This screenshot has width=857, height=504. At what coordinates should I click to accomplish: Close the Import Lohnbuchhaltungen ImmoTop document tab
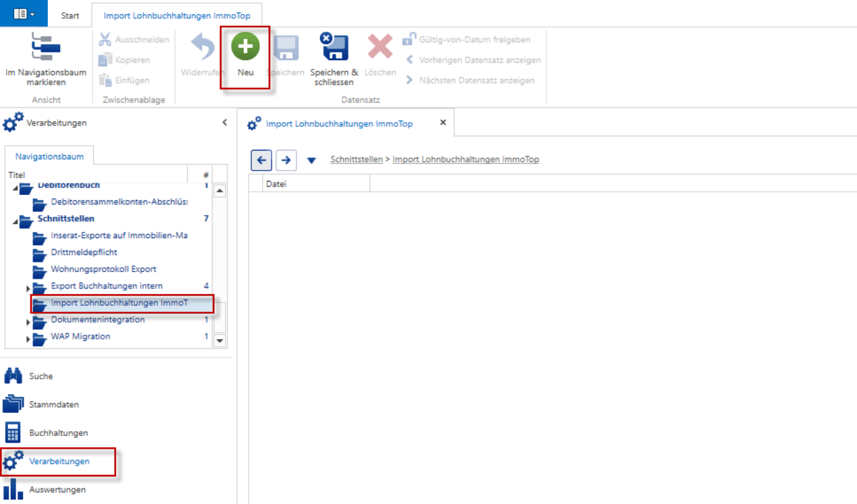pyautogui.click(x=443, y=123)
